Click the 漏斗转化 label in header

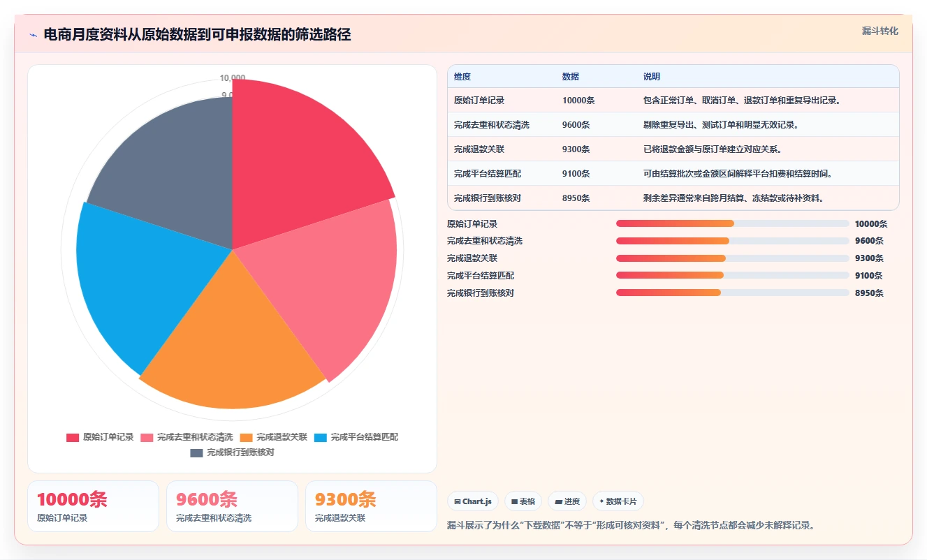879,31
